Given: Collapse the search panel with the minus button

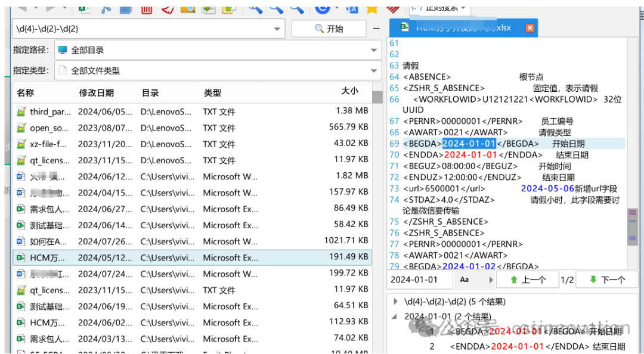Looking at the screenshot, I should pos(376,29).
